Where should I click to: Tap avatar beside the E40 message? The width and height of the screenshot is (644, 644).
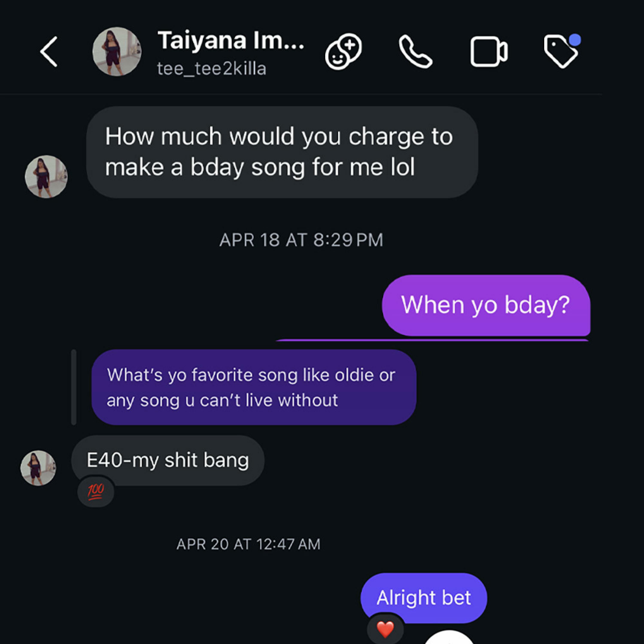(38, 468)
